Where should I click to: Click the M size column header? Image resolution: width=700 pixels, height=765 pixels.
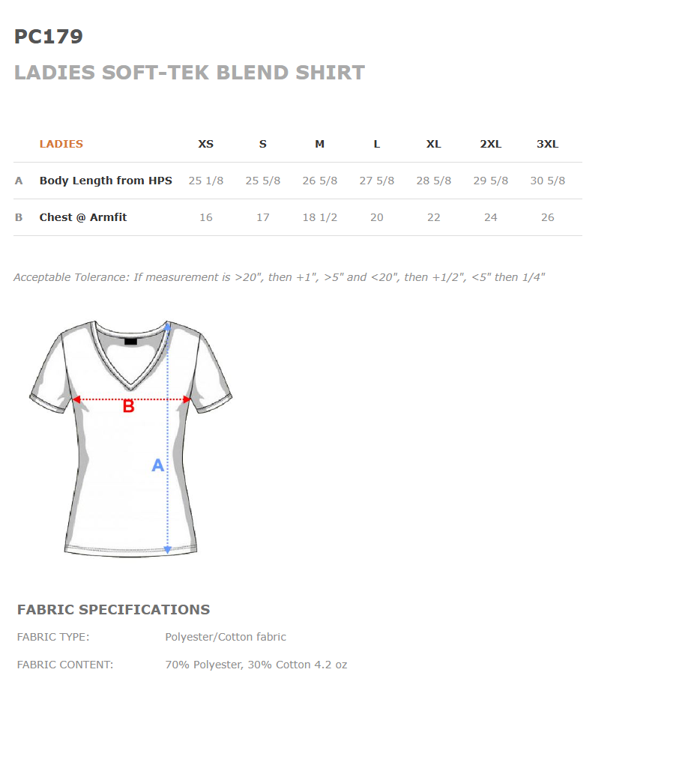(x=319, y=144)
